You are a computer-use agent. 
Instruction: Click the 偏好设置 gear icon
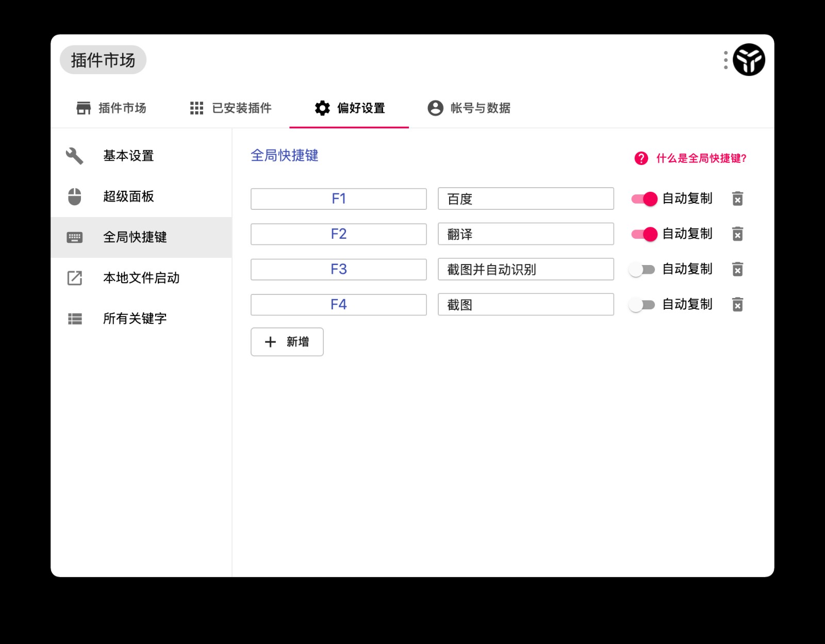pyautogui.click(x=322, y=108)
